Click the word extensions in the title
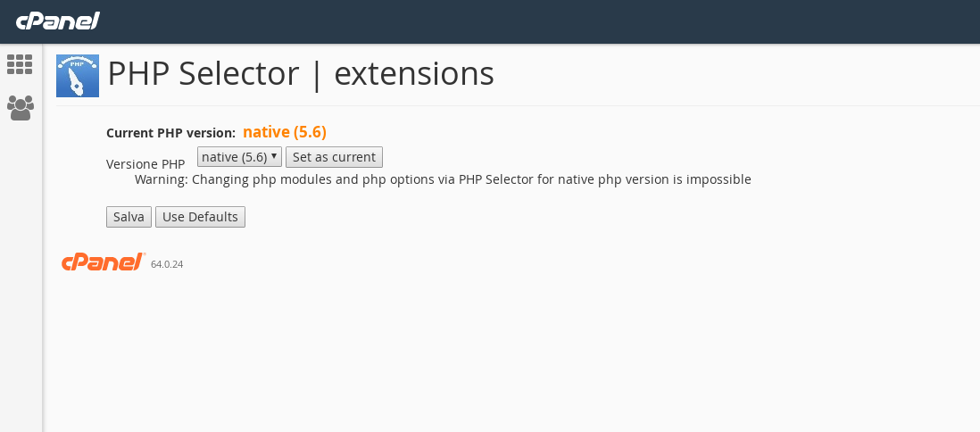The width and height of the screenshot is (980, 432). tap(414, 74)
